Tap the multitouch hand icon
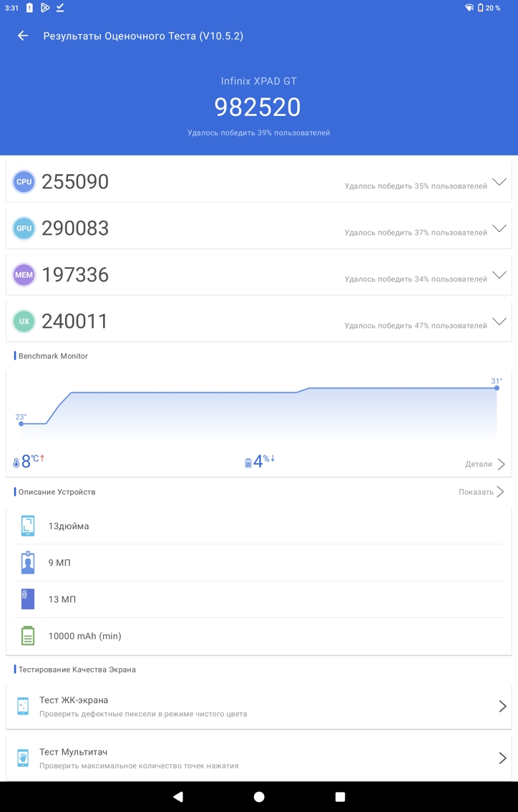This screenshot has width=518, height=812. tap(23, 758)
